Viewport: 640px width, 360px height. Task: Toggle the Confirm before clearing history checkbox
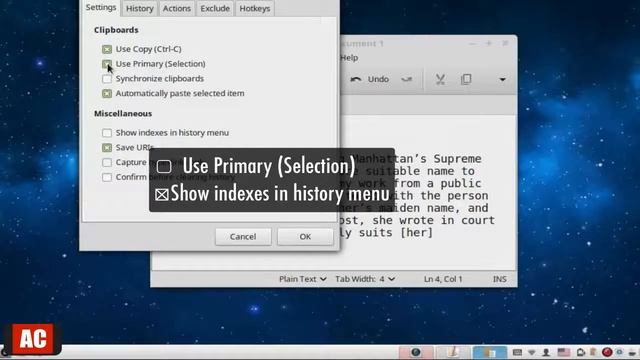[107, 177]
